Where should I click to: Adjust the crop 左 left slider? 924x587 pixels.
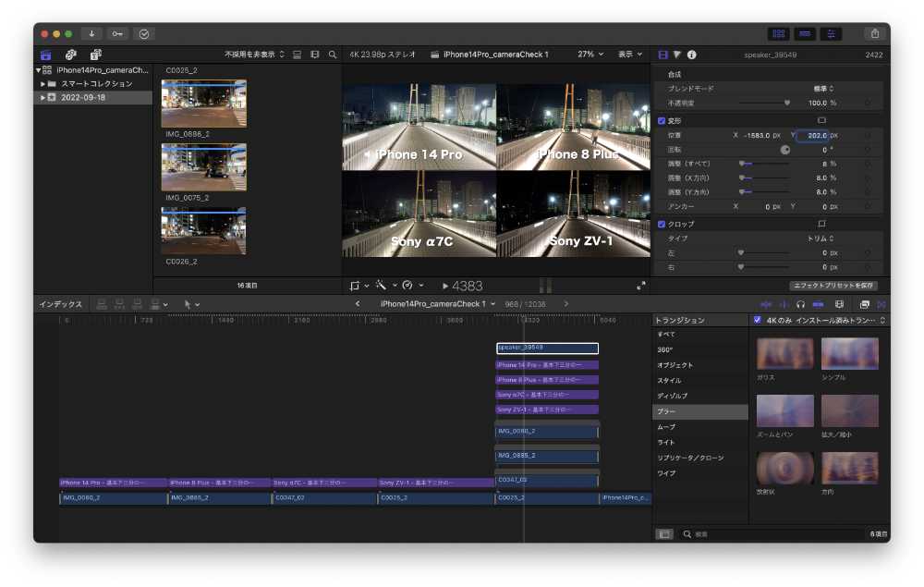click(x=764, y=253)
